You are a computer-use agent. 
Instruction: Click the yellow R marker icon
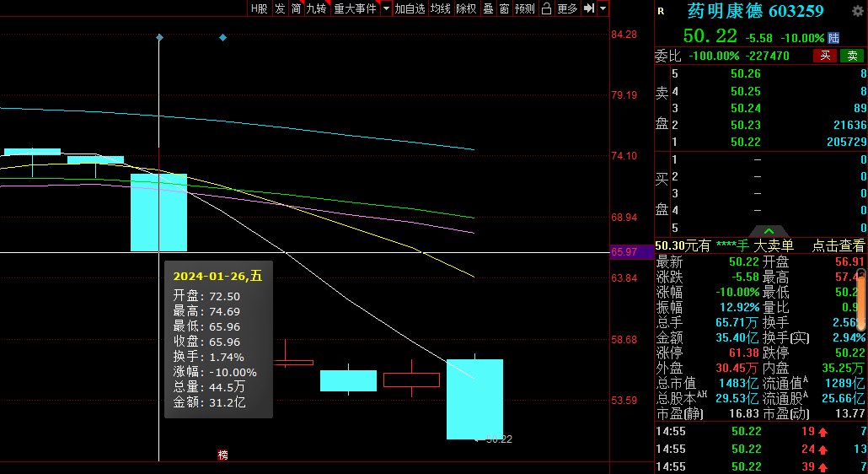click(x=661, y=10)
